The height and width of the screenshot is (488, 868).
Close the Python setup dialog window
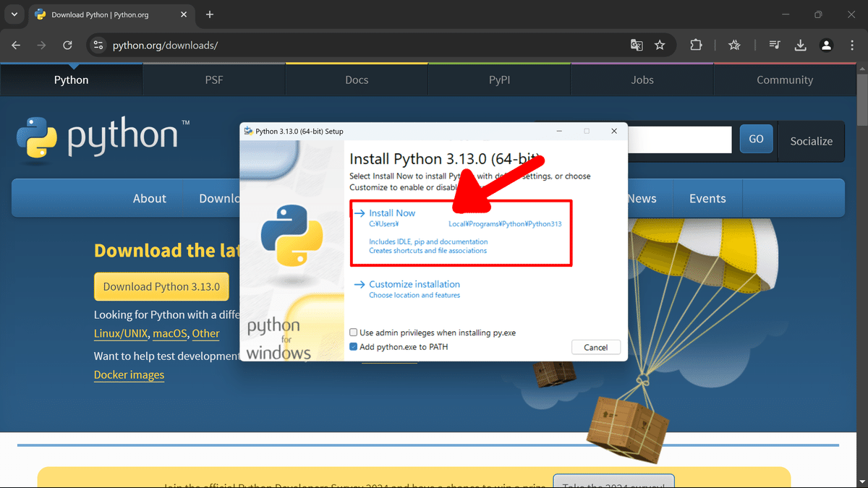coord(614,131)
